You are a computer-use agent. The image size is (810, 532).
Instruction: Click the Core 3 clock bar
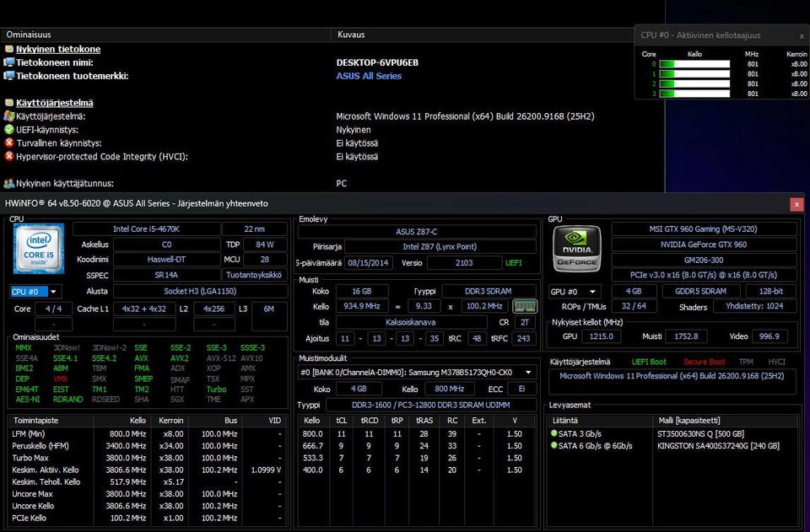(694, 94)
